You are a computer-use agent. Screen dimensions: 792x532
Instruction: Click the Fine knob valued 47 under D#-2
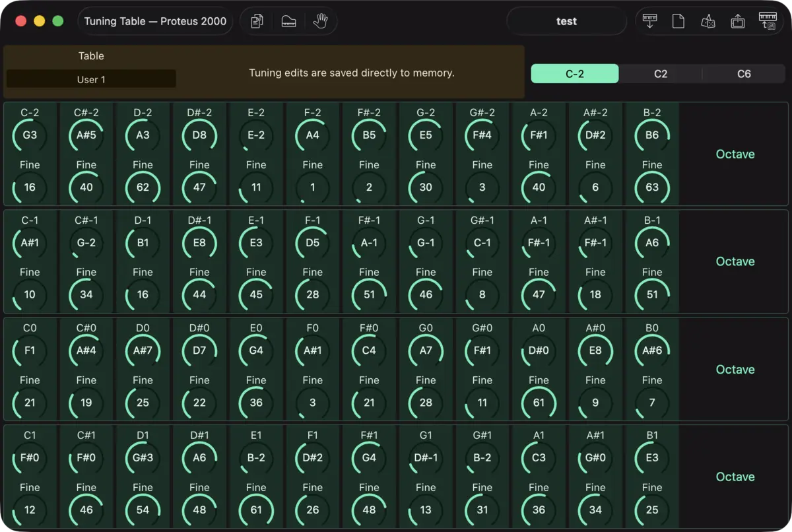(x=199, y=187)
